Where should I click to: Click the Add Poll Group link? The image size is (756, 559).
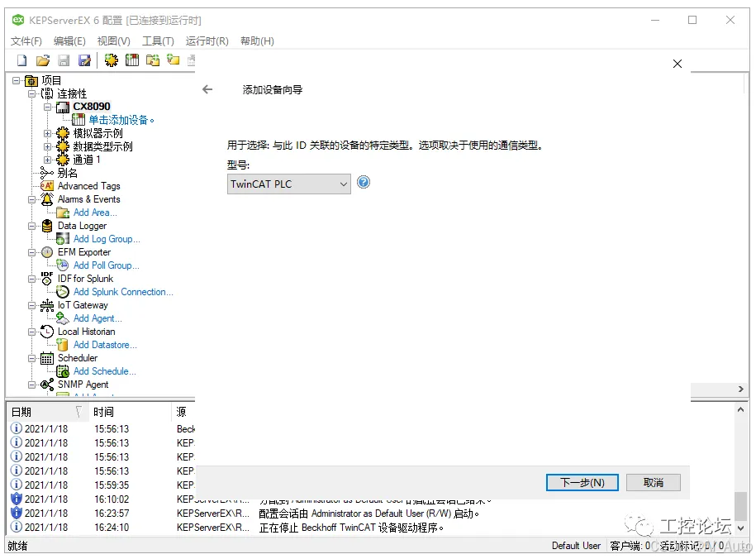106,265
